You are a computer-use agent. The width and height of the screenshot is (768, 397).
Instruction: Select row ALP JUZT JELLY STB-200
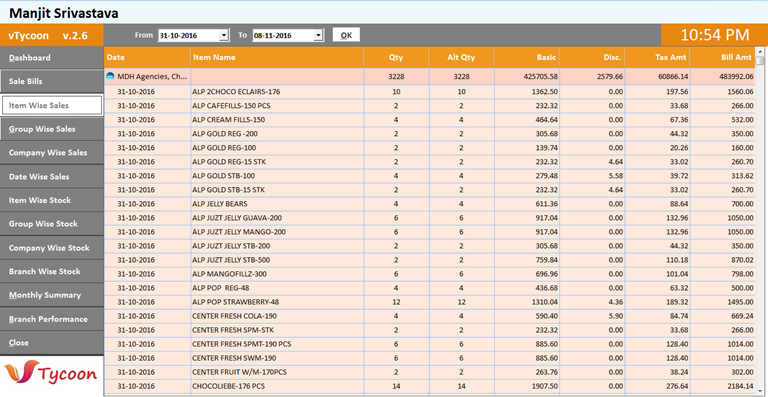point(430,246)
